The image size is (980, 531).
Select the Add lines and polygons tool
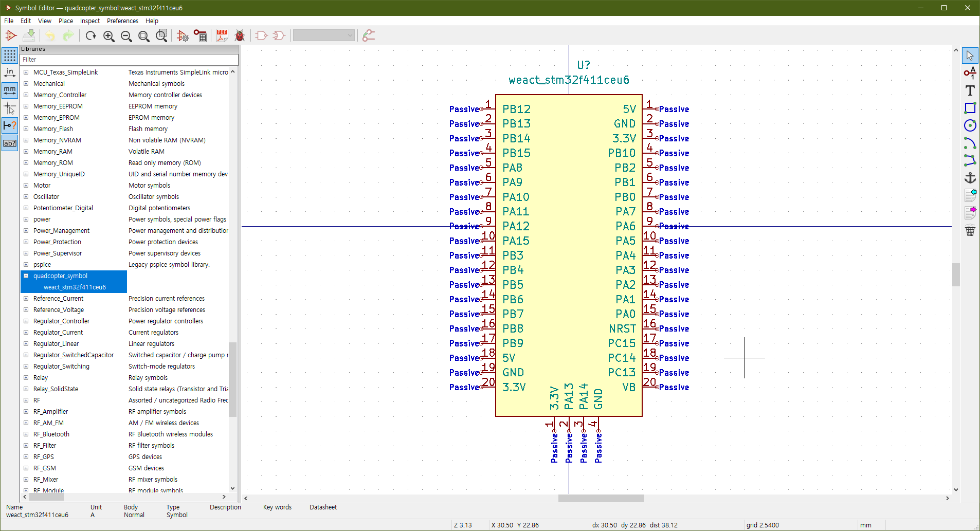pos(970,160)
